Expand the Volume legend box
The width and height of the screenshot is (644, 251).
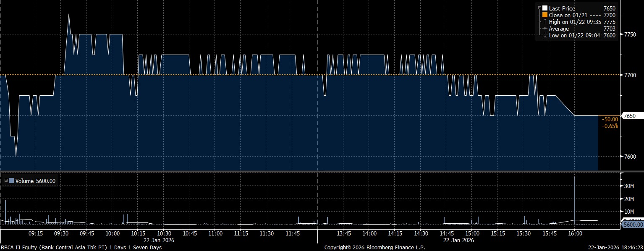point(6,181)
